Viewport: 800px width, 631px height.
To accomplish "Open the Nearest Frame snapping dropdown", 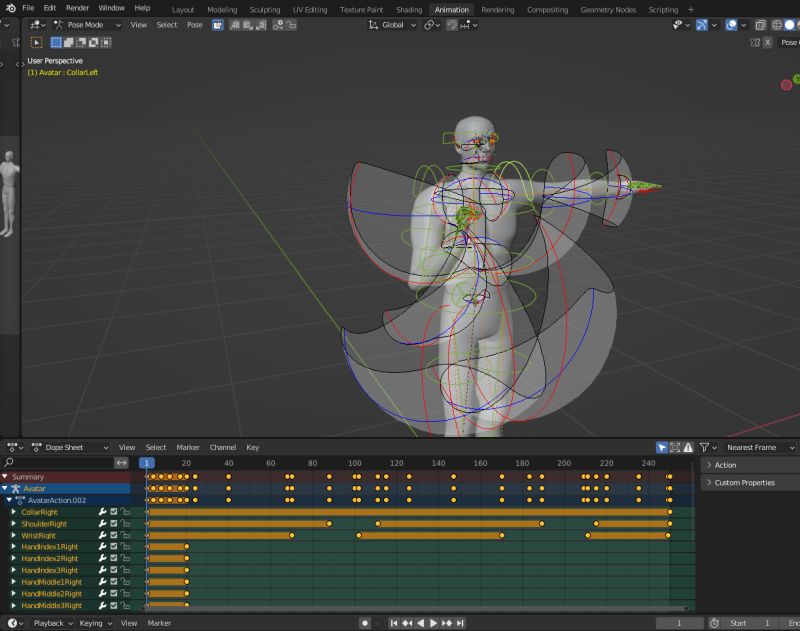I will pos(752,448).
